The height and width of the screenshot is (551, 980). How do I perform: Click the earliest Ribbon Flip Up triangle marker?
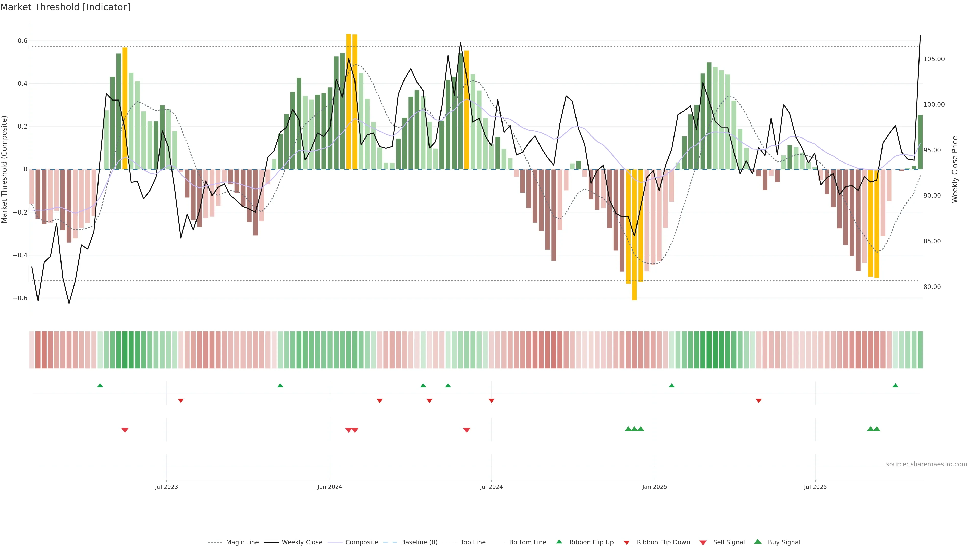tap(100, 386)
